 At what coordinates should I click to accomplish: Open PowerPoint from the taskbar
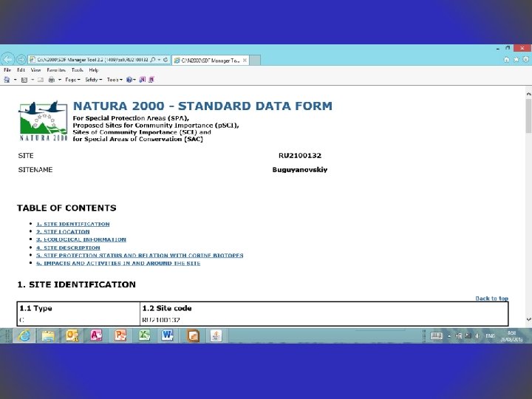(x=120, y=336)
